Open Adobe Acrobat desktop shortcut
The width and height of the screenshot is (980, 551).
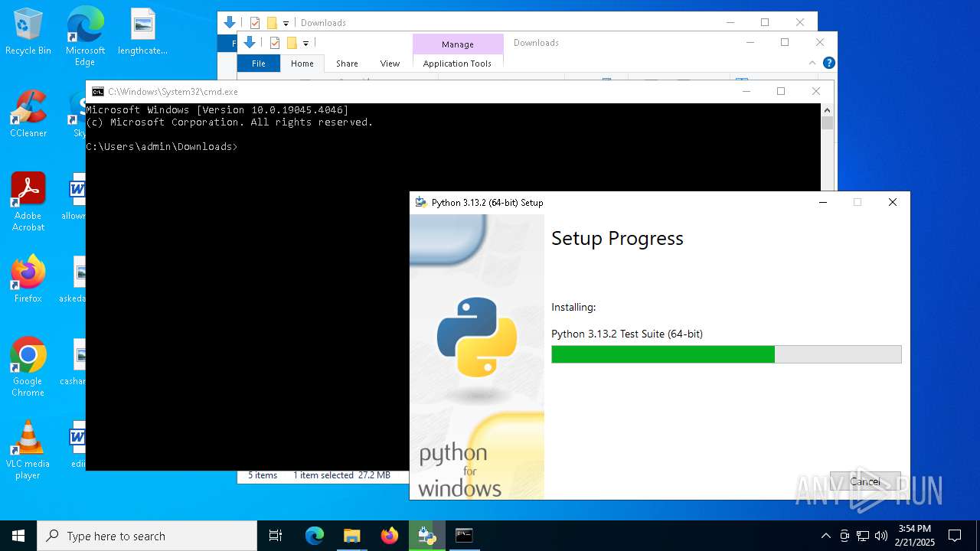tap(28, 202)
